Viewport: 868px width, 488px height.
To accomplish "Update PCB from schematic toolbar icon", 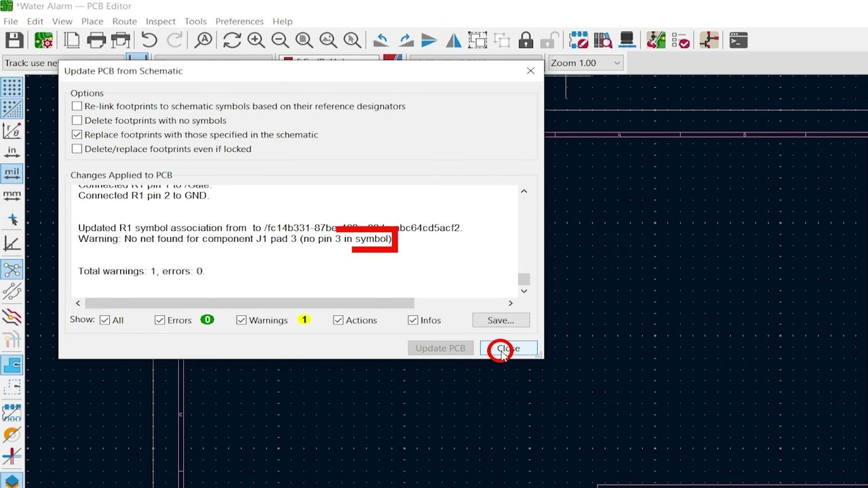I will 656,41.
